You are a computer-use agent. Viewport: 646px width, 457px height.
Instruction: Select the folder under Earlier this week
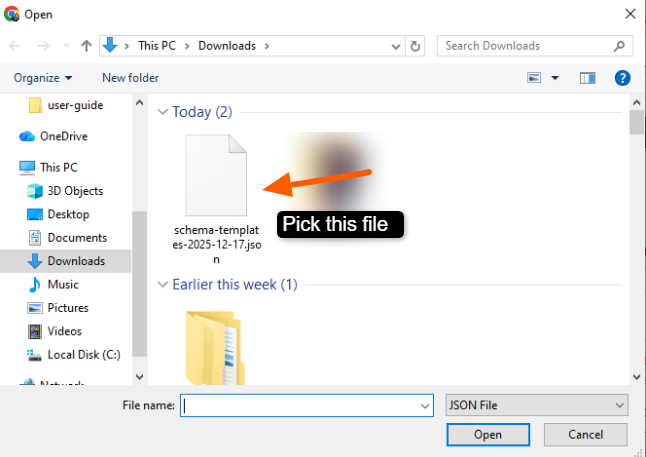click(215, 348)
